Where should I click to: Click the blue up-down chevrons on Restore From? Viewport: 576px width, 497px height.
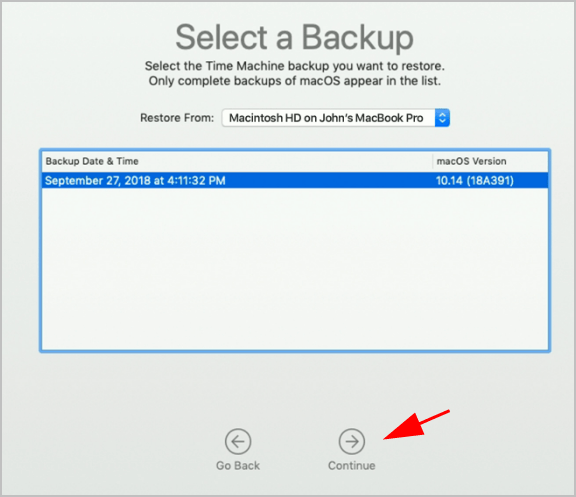point(442,118)
